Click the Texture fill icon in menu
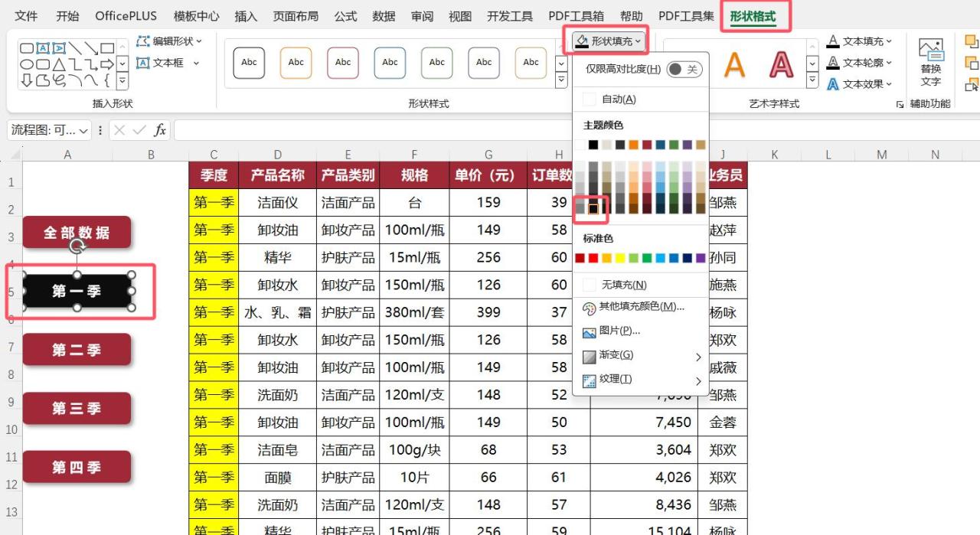 (x=589, y=380)
